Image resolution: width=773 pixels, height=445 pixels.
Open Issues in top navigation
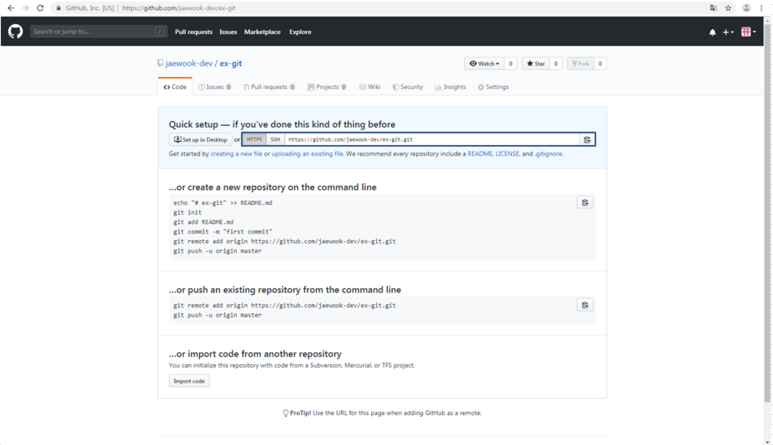point(228,32)
